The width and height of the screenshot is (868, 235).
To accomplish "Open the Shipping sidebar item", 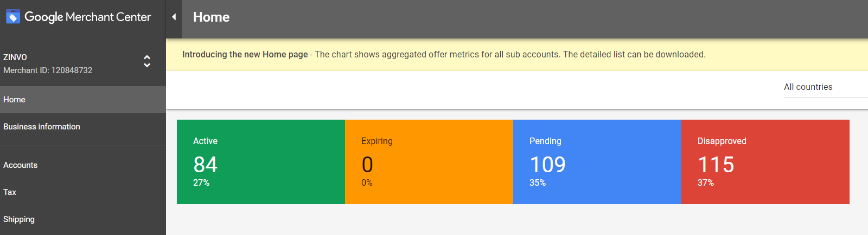I will [x=19, y=219].
